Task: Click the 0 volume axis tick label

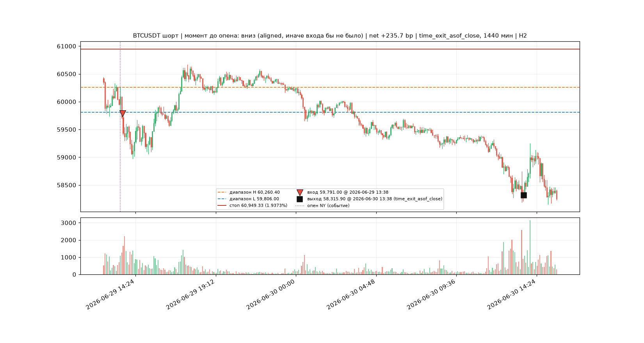Action: (x=75, y=275)
